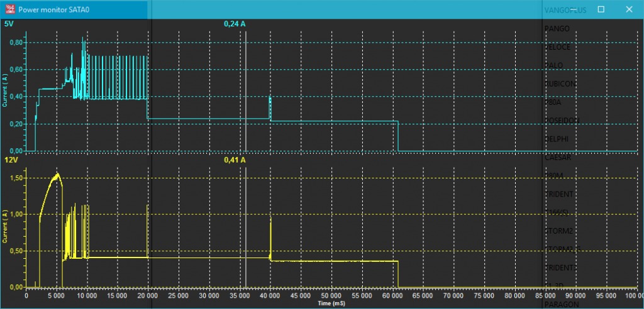644x309 pixels.
Task: Close the Power monitor SATA0 window
Action: pyautogui.click(x=628, y=9)
